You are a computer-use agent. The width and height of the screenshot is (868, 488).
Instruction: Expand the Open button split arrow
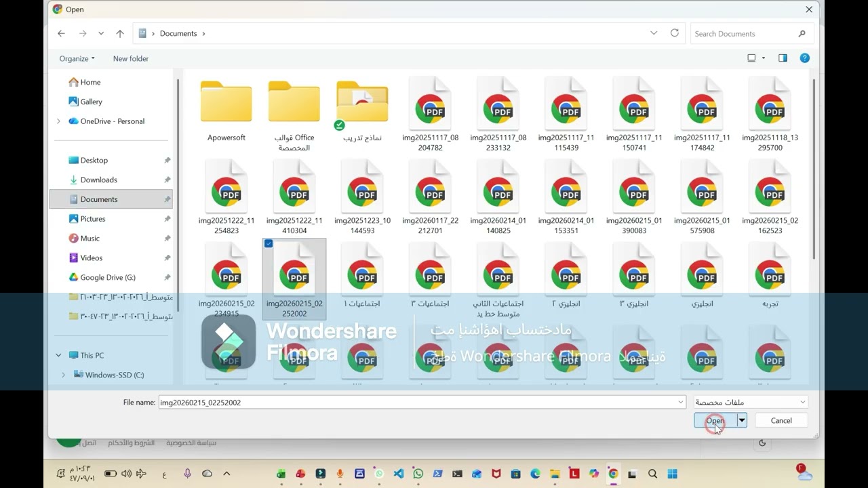(742, 421)
